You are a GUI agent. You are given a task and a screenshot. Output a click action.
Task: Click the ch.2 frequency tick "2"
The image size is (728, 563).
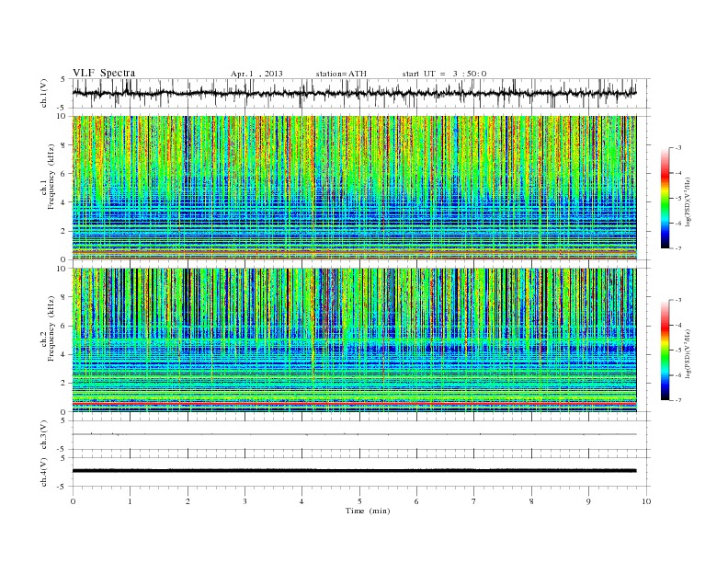point(63,384)
